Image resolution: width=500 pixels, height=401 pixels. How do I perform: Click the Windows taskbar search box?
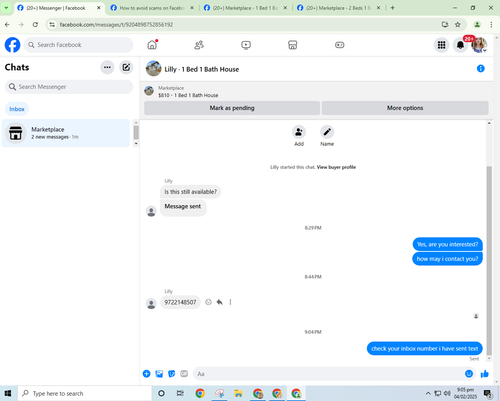(84, 393)
